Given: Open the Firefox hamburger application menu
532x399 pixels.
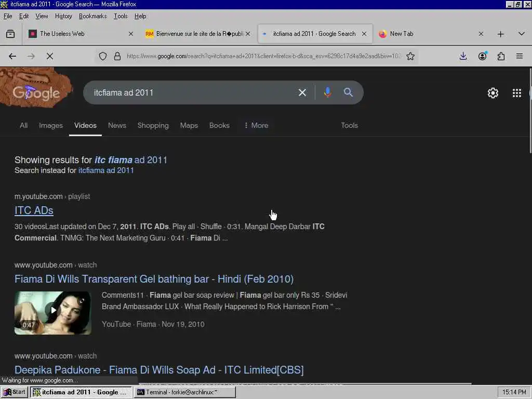Looking at the screenshot, I should (x=520, y=56).
